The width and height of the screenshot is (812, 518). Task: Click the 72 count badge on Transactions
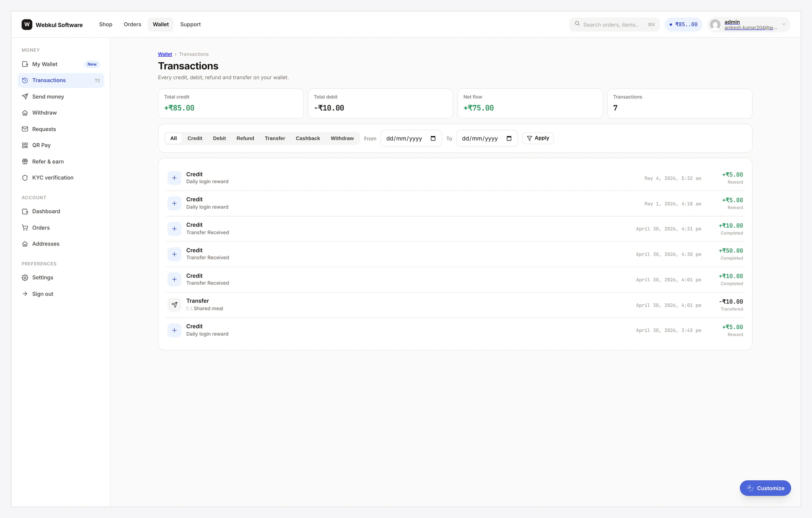click(x=97, y=80)
